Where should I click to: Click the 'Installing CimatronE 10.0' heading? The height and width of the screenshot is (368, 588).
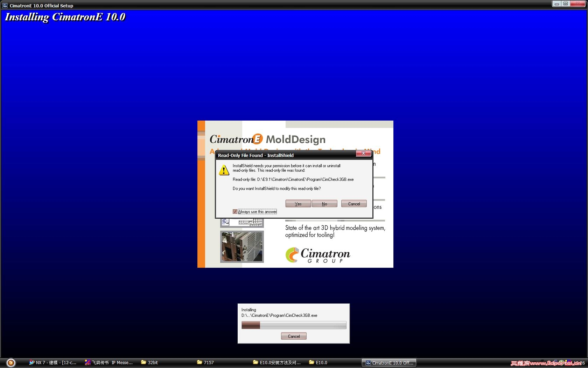pyautogui.click(x=65, y=17)
